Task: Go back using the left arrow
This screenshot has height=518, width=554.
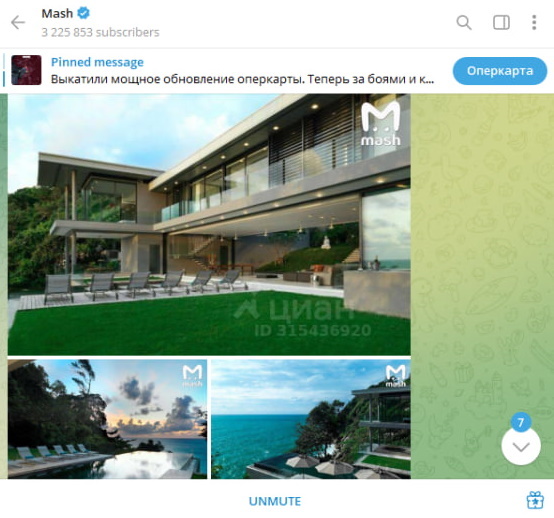Action: pyautogui.click(x=18, y=23)
